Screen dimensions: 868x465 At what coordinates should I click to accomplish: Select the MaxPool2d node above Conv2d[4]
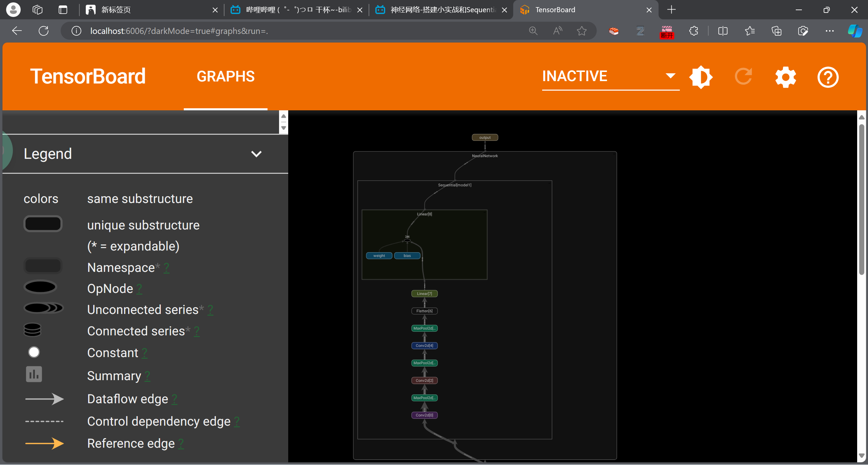pos(425,328)
